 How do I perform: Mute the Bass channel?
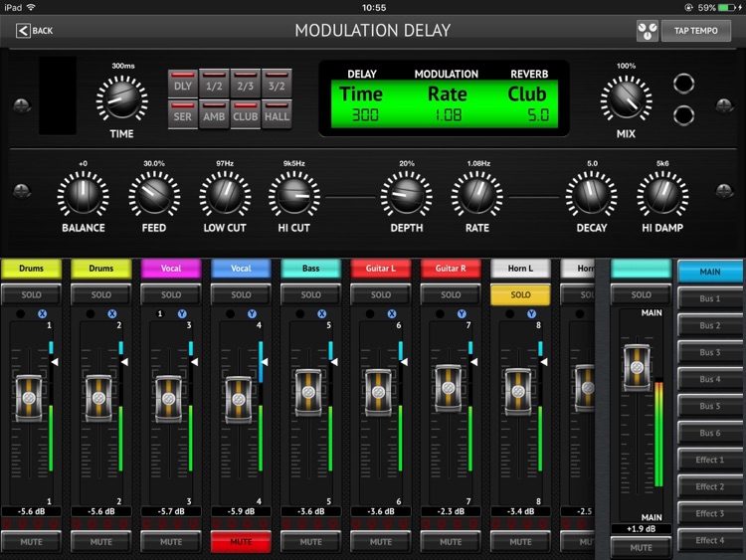310,542
